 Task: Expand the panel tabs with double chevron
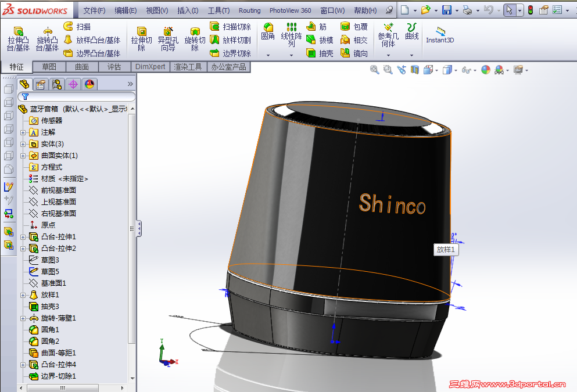130,84
